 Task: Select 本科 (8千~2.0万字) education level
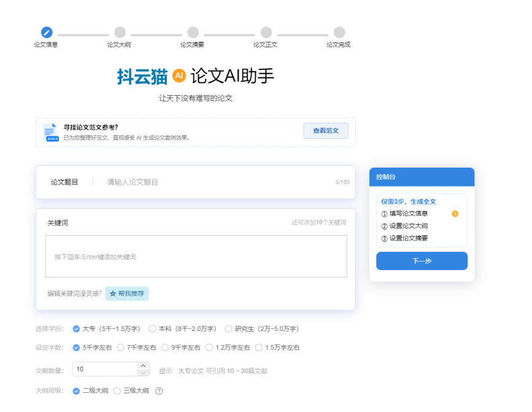[153, 329]
